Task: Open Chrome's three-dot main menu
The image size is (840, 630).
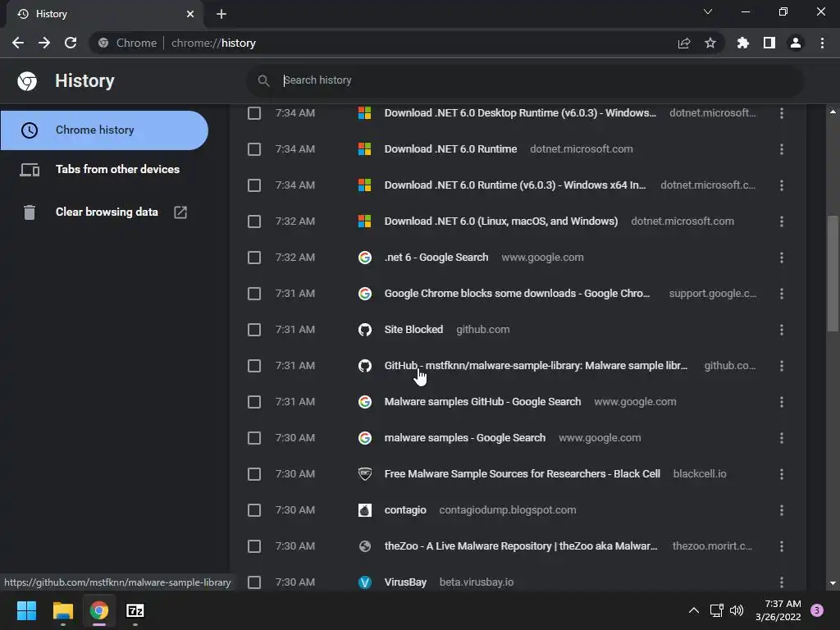Action: (822, 43)
